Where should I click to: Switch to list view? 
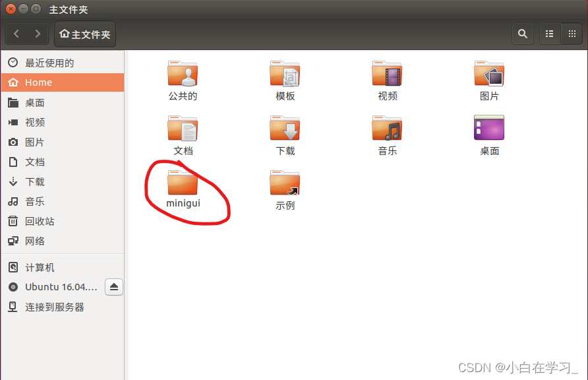pyautogui.click(x=550, y=33)
